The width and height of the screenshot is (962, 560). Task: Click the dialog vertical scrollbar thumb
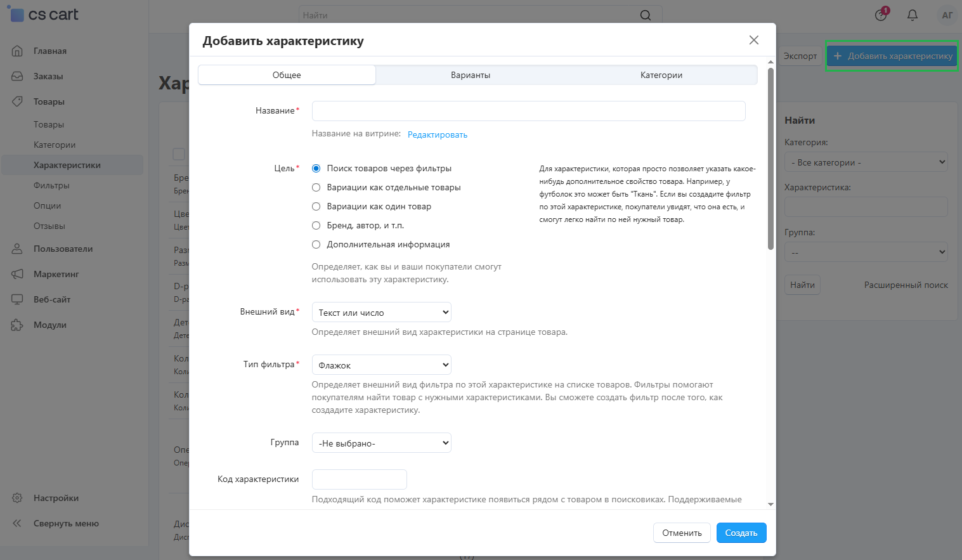pos(770,159)
